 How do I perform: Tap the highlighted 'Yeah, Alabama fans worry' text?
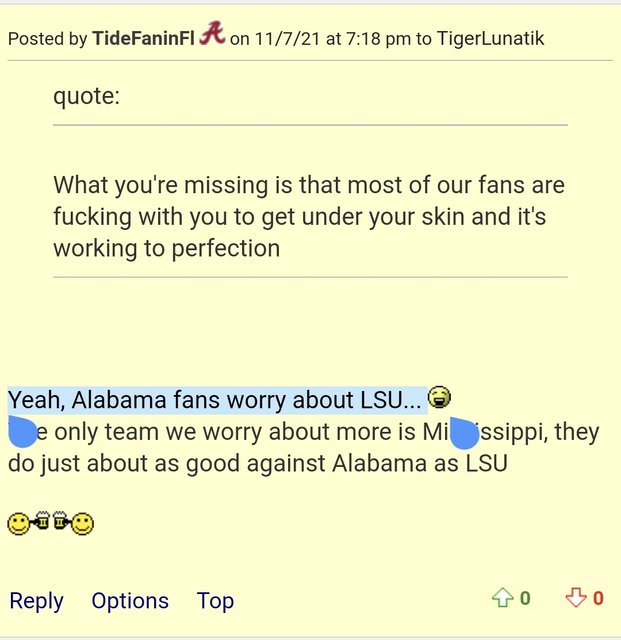pyautogui.click(x=215, y=400)
